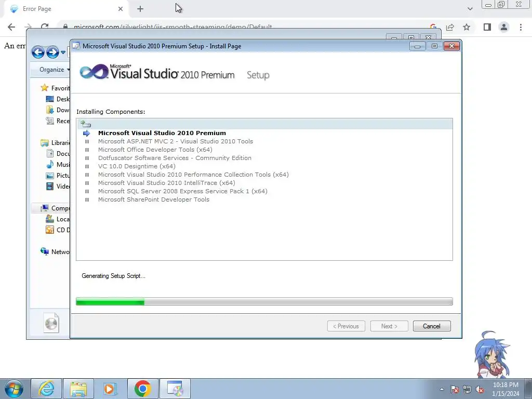This screenshot has width=532, height=399.
Task: Open Videos library in Explorer sidebar
Action: click(58, 187)
